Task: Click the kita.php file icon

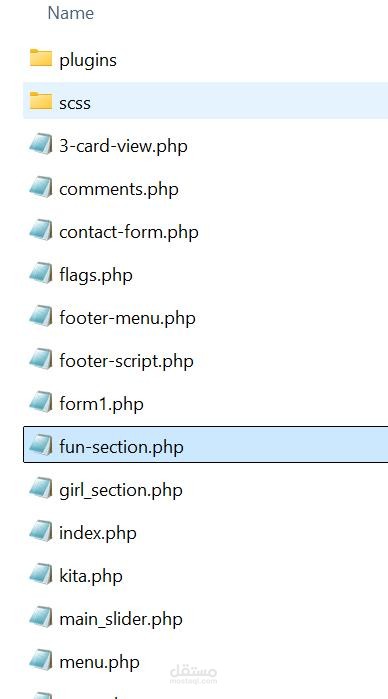Action: tap(41, 575)
